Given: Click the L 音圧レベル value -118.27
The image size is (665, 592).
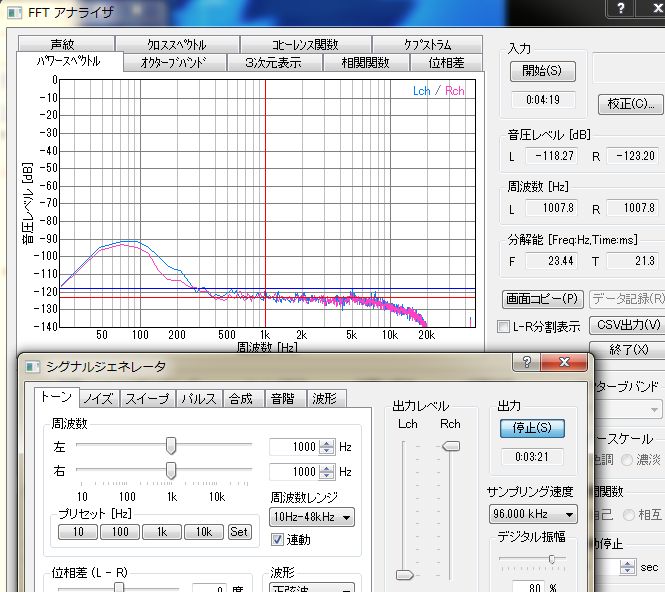Looking at the screenshot, I should point(551,156).
